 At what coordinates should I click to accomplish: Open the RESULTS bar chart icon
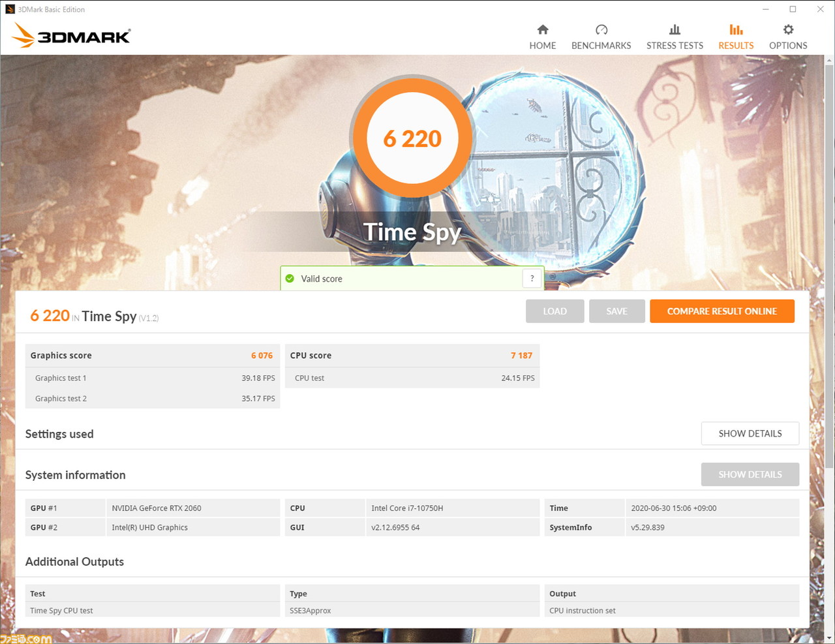736,29
